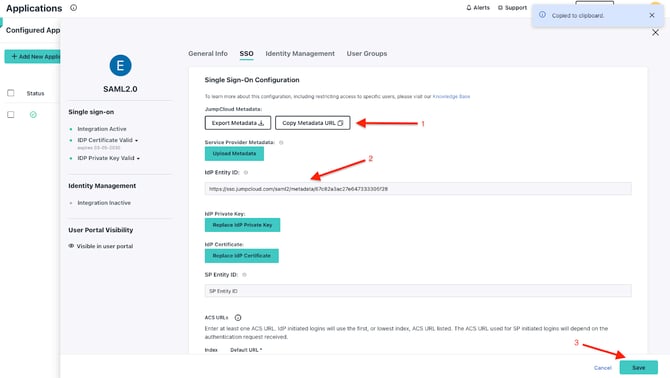Click the Copy Metadata URL button
Screen dimensions: 670x378
pyautogui.click(x=312, y=123)
